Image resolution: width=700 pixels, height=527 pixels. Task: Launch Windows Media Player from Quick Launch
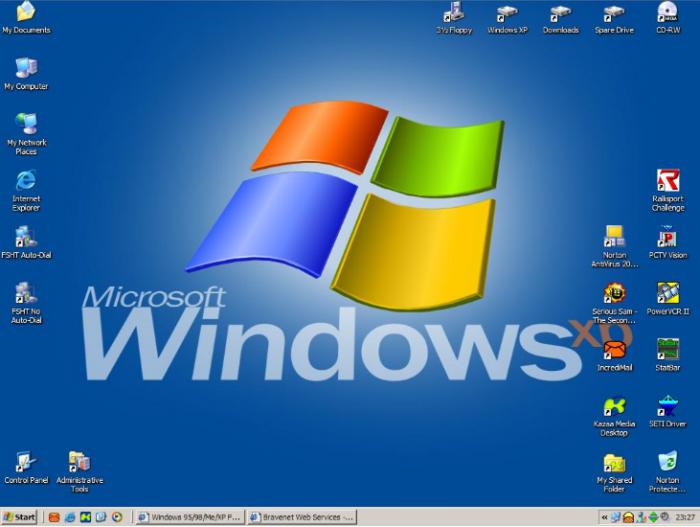[117, 517]
